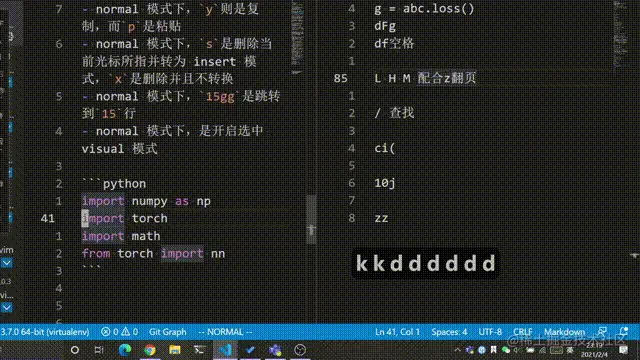Image resolution: width=640 pixels, height=360 pixels.
Task: Click the 'df空格' line
Action: (394, 43)
